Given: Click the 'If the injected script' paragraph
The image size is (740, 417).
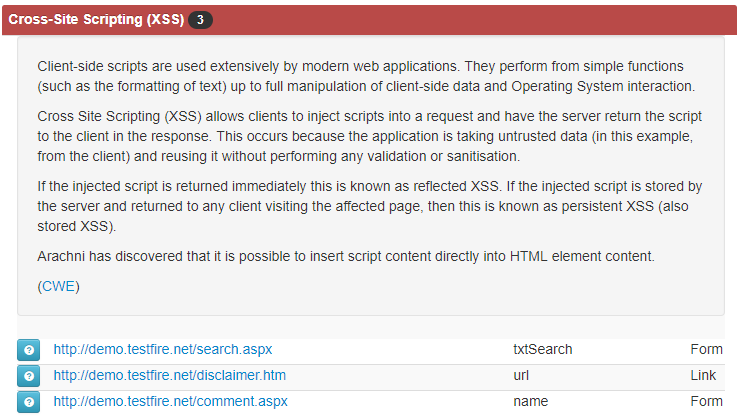Looking at the screenshot, I should (x=370, y=206).
